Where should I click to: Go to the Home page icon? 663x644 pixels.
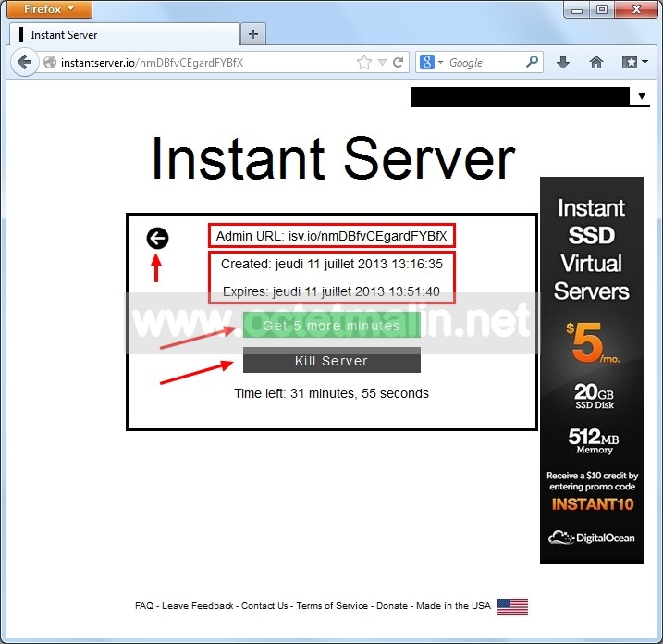click(596, 62)
